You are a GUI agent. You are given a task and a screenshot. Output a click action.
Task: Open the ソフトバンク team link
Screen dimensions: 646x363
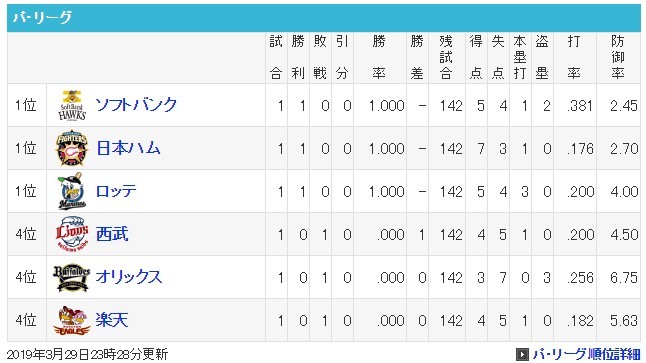[x=136, y=105]
